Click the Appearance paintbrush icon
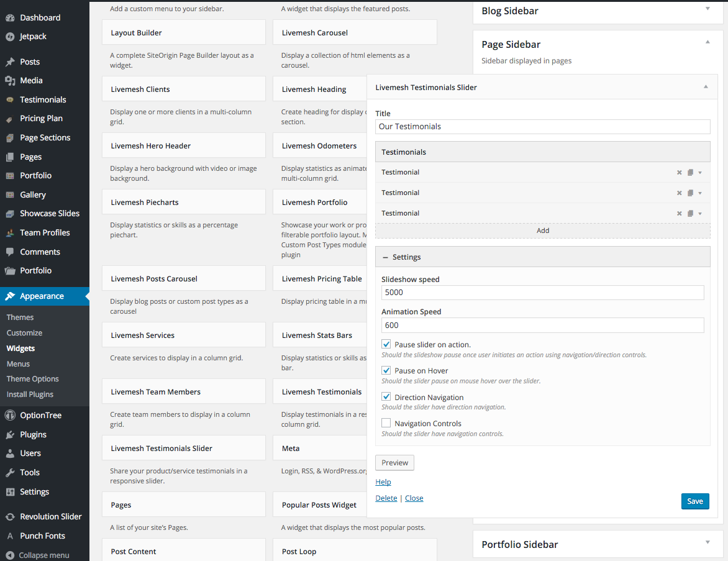This screenshot has width=728, height=561. 10,296
